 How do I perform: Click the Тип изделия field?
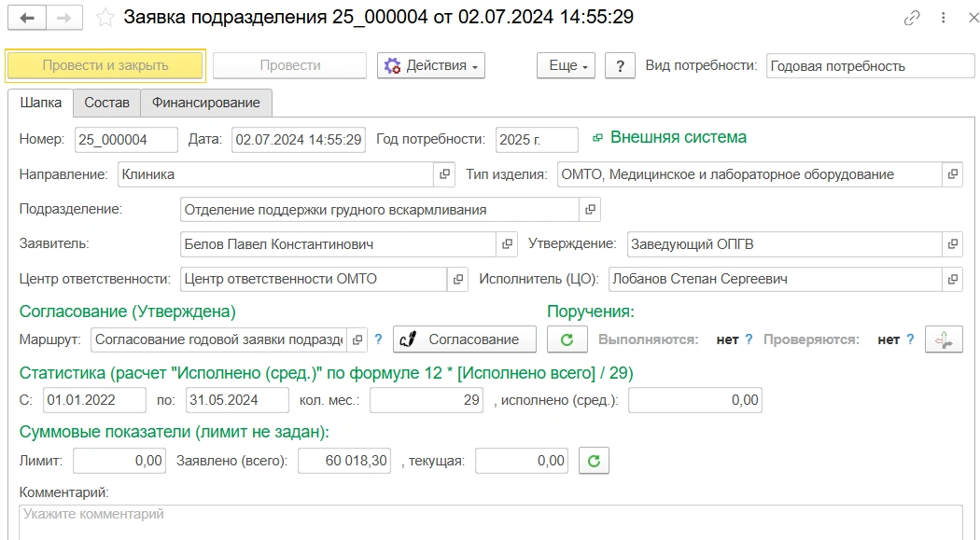749,174
